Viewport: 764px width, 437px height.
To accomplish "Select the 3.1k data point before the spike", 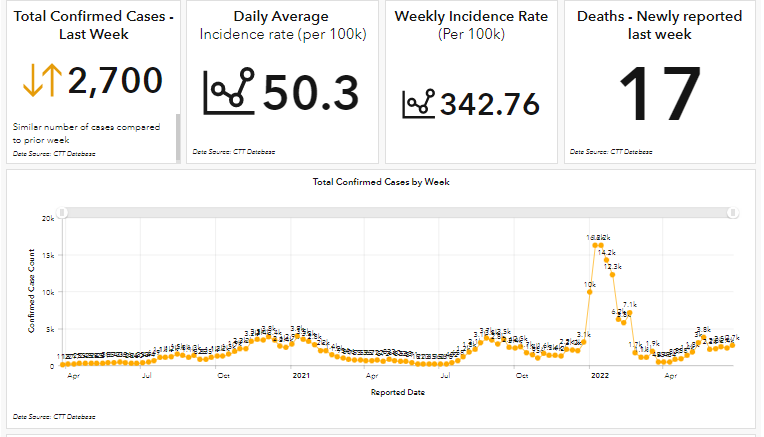I will click(583, 342).
